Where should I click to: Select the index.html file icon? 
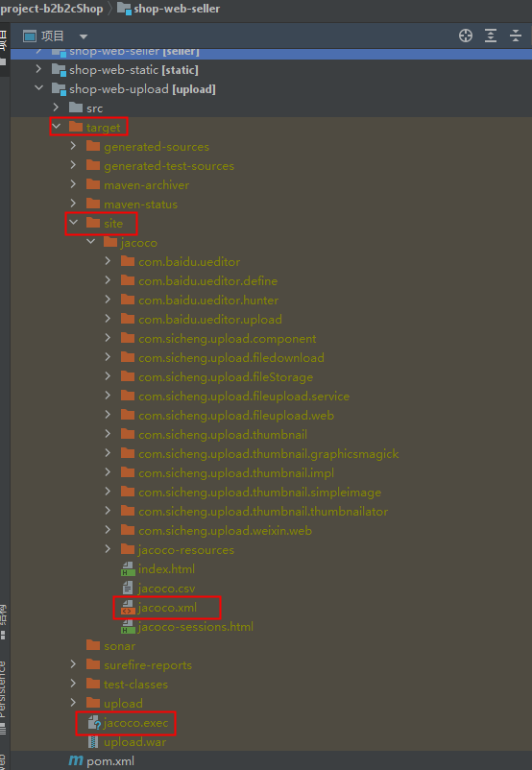coord(128,569)
